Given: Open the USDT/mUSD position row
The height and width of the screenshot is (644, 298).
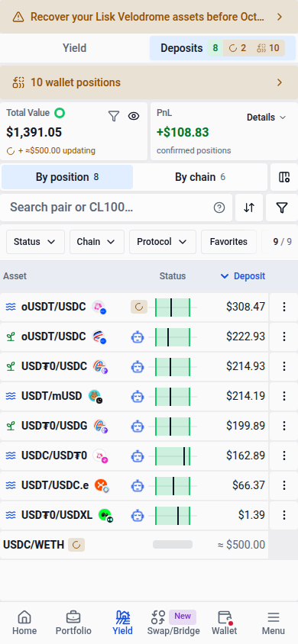Looking at the screenshot, I should click(x=134, y=396).
